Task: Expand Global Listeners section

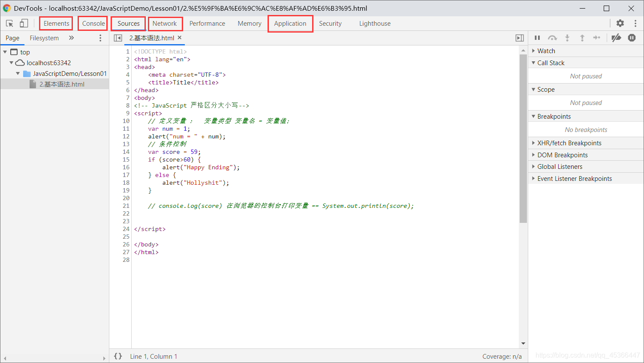Action: [533, 166]
